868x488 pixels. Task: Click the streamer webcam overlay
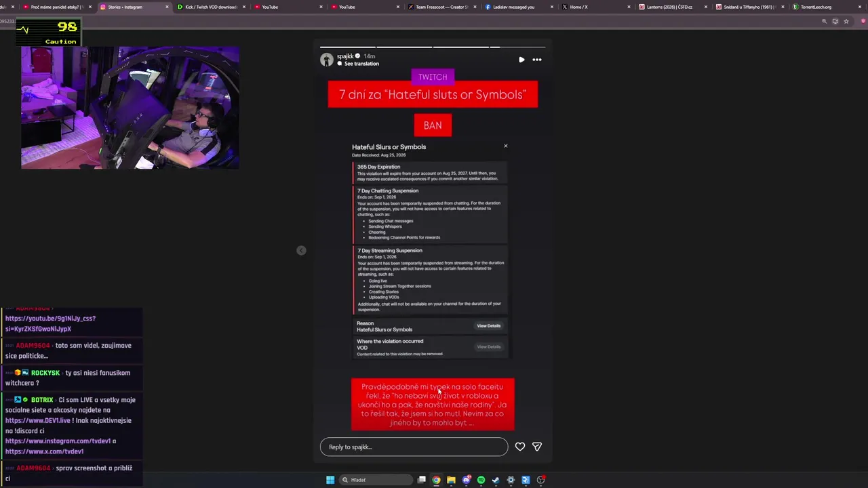click(x=130, y=107)
